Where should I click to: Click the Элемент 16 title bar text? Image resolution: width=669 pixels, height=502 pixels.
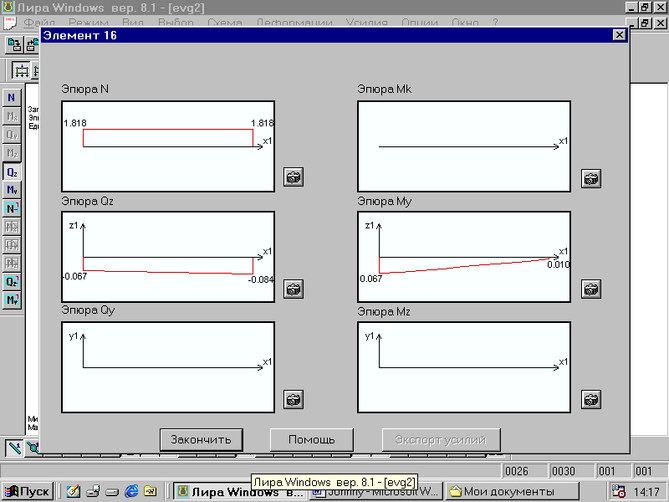click(80, 35)
